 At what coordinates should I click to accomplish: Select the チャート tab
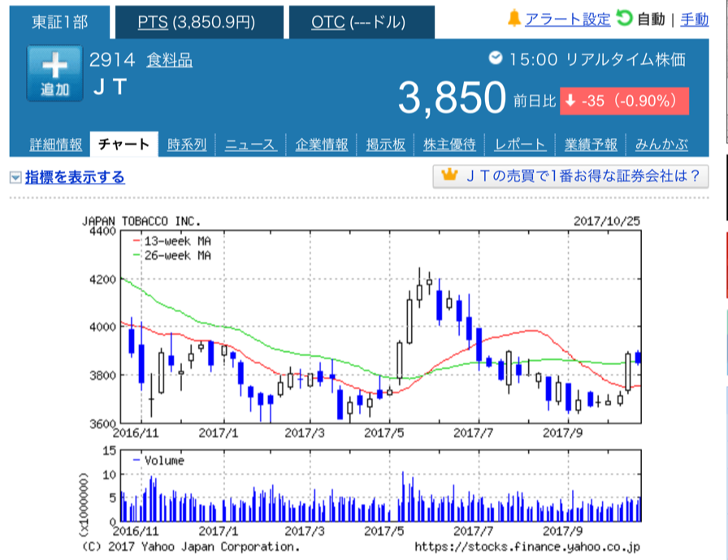coord(124,145)
